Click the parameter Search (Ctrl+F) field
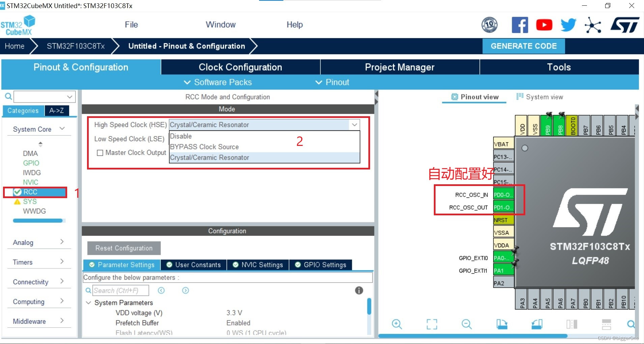Viewport: 644px width, 344px height. (x=120, y=290)
